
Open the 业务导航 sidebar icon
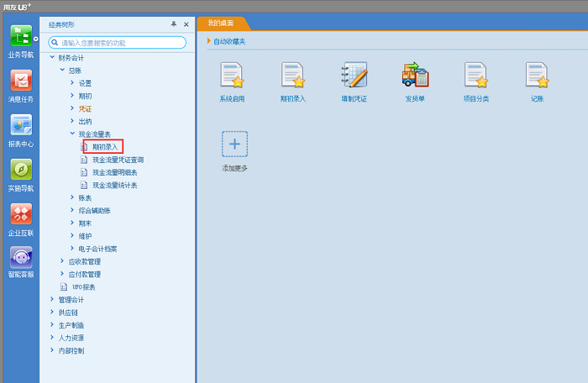click(x=21, y=36)
